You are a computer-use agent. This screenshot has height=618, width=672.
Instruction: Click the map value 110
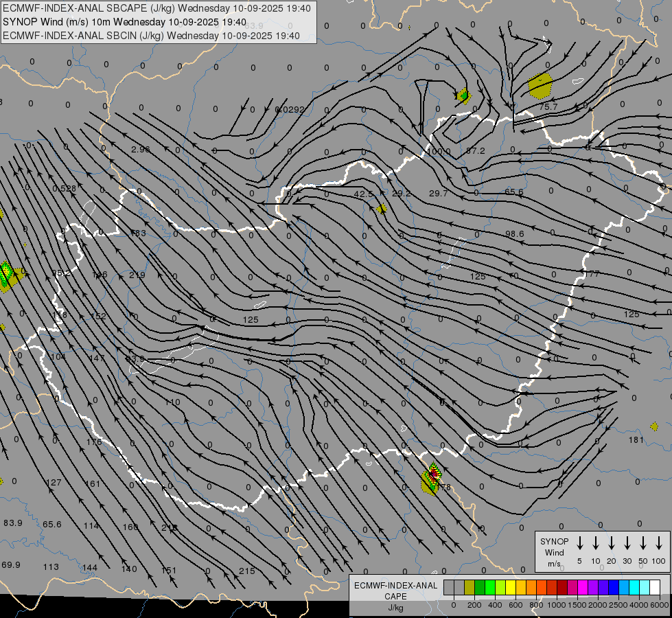[x=172, y=402]
